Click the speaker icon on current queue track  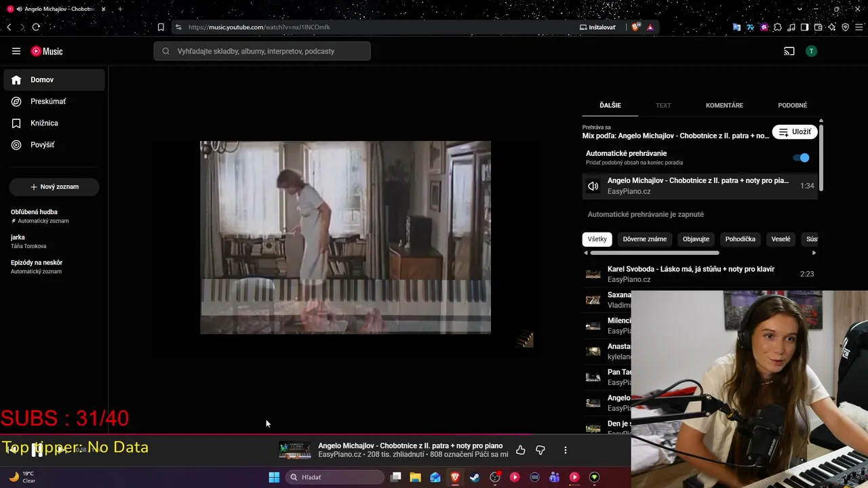(593, 186)
